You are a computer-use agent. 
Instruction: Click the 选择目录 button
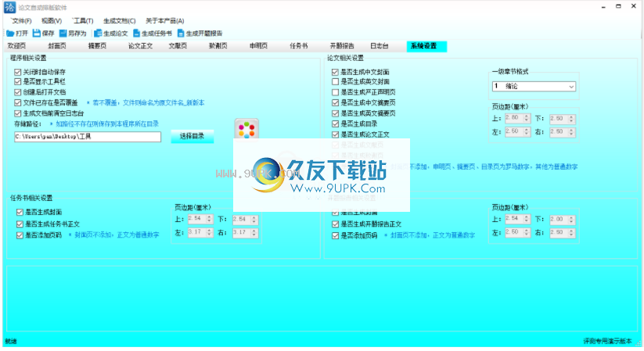pos(192,136)
